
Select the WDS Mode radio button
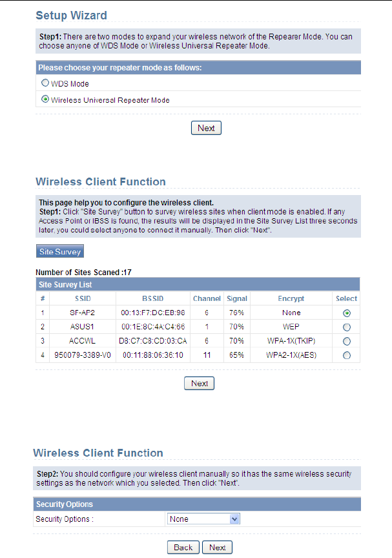point(45,83)
